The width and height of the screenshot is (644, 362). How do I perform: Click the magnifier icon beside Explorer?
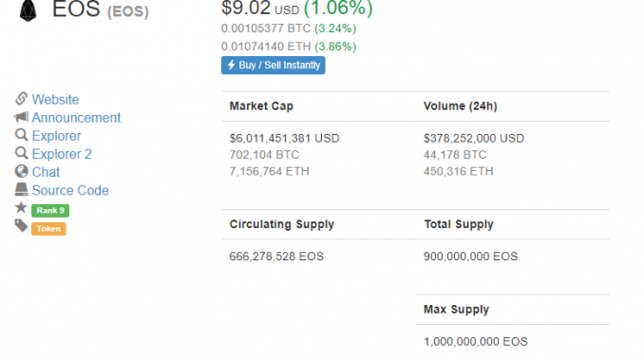click(21, 135)
